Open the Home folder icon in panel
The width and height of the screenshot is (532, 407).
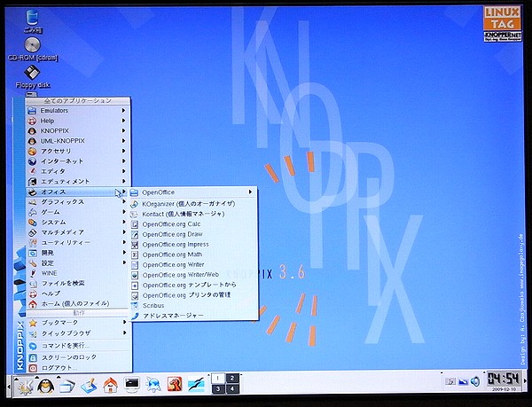pyautogui.click(x=110, y=386)
